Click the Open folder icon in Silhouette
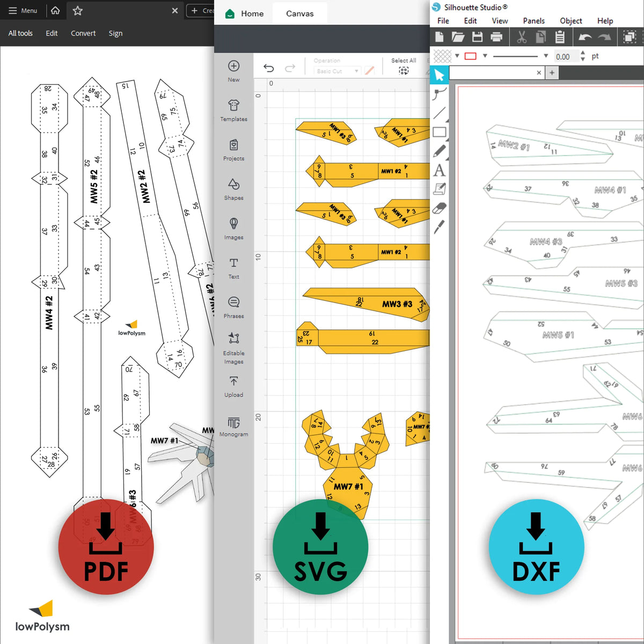Viewport: 644px width, 644px height. [x=458, y=37]
